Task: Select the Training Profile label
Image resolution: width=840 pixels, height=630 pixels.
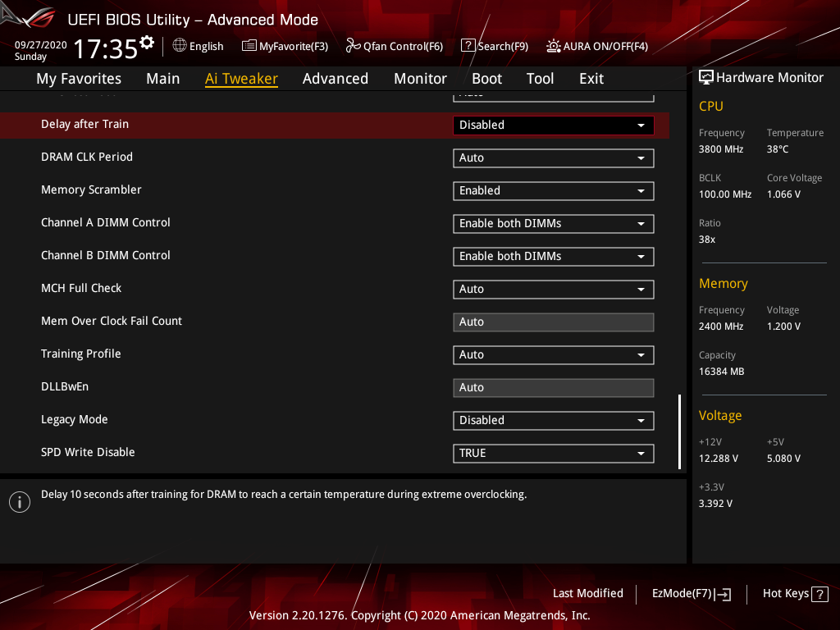Action: [81, 354]
